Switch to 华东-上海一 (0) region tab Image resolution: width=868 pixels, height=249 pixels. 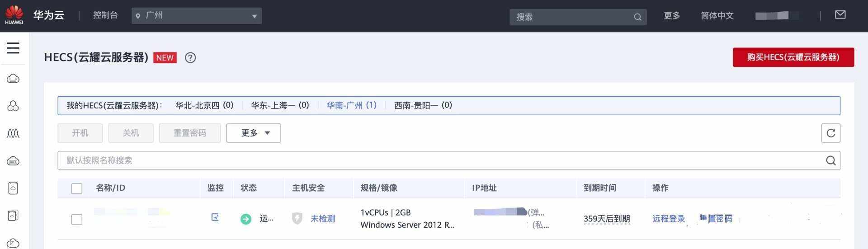click(x=280, y=105)
